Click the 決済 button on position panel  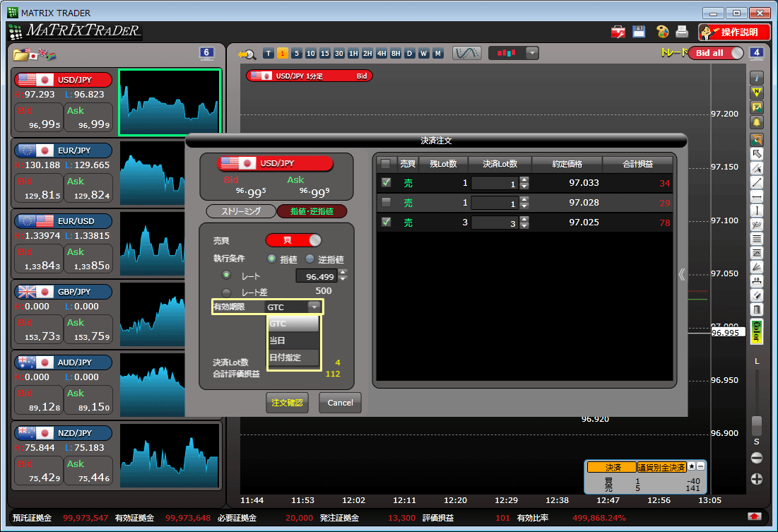tap(612, 467)
